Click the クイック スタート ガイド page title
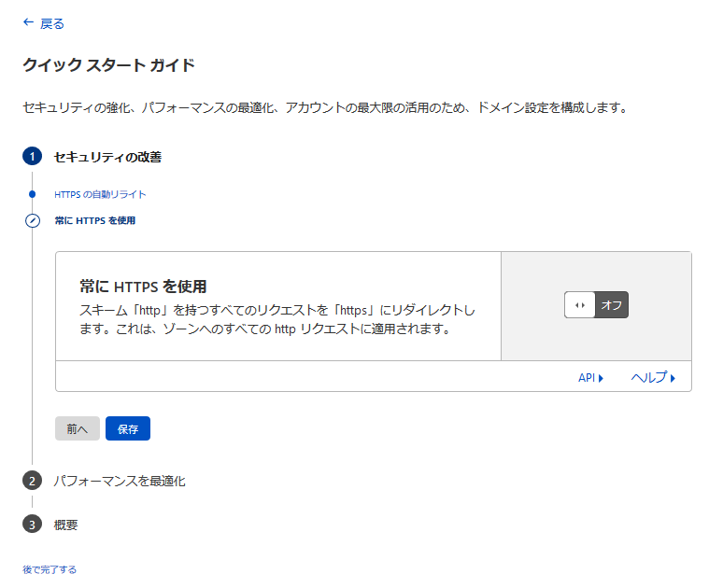The image size is (723, 588). (108, 65)
